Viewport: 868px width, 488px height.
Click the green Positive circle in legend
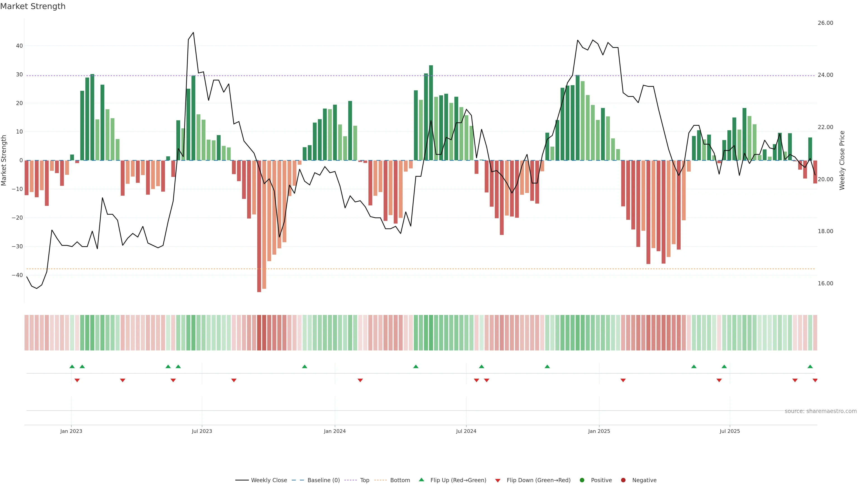[582, 480]
